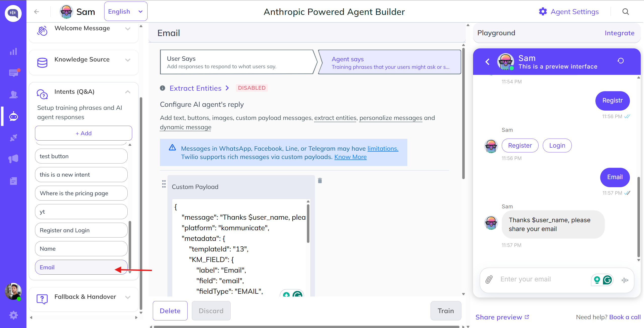Open the users icon in sidebar

click(13, 95)
